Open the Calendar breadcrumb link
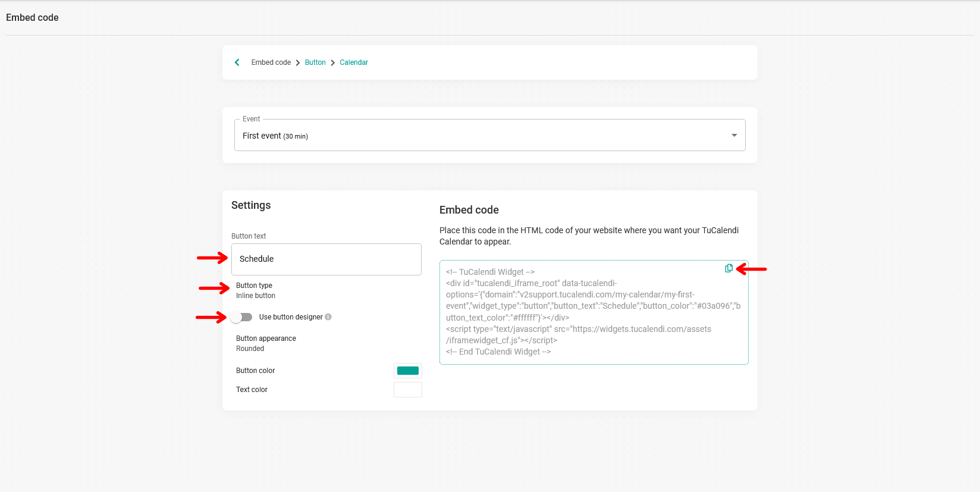Viewport: 980px width, 492px height. tap(354, 62)
